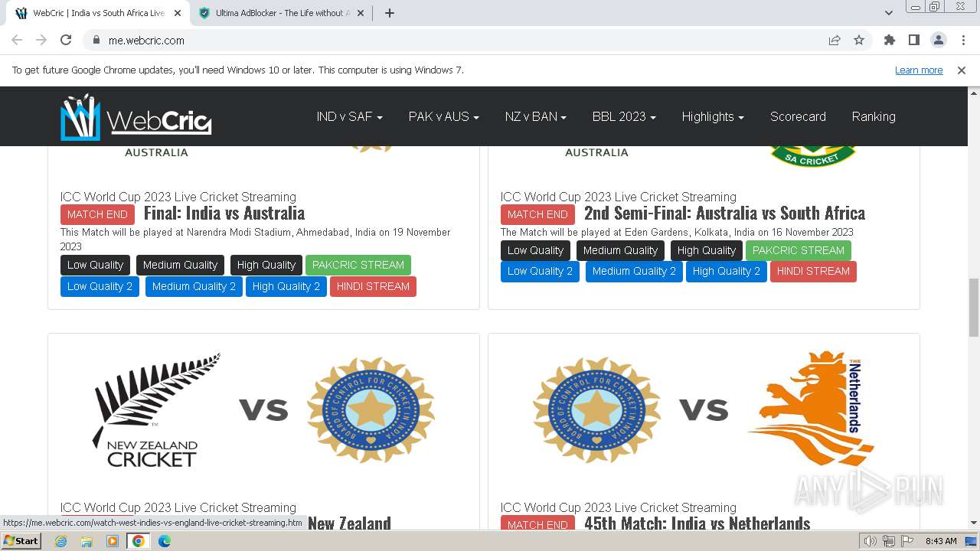Open HINDI STREAM for India vs Australia final

point(373,286)
